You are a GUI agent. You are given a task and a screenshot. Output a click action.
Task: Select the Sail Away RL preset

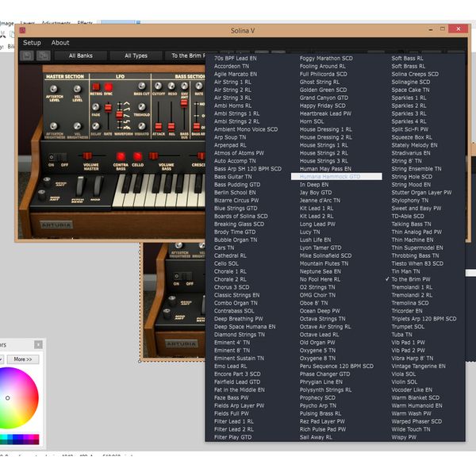[316, 437]
